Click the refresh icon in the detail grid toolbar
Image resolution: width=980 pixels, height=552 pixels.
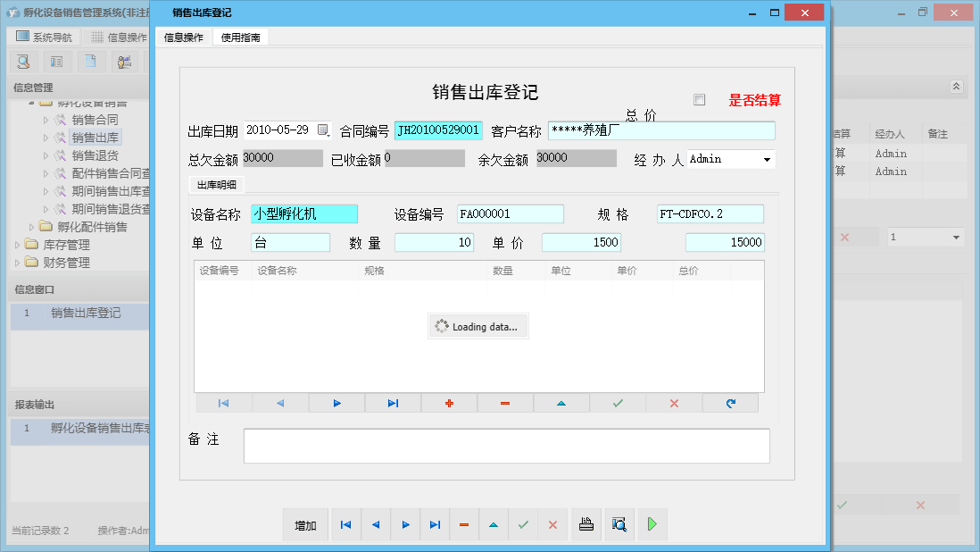click(730, 403)
